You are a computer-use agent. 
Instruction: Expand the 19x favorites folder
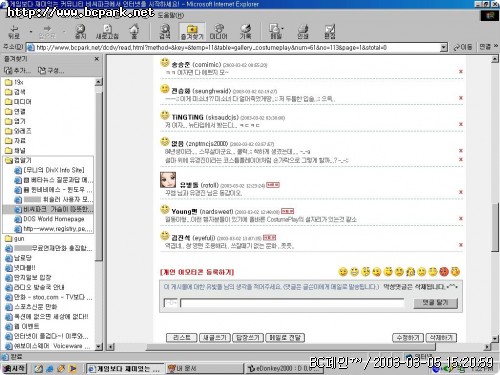14,82
